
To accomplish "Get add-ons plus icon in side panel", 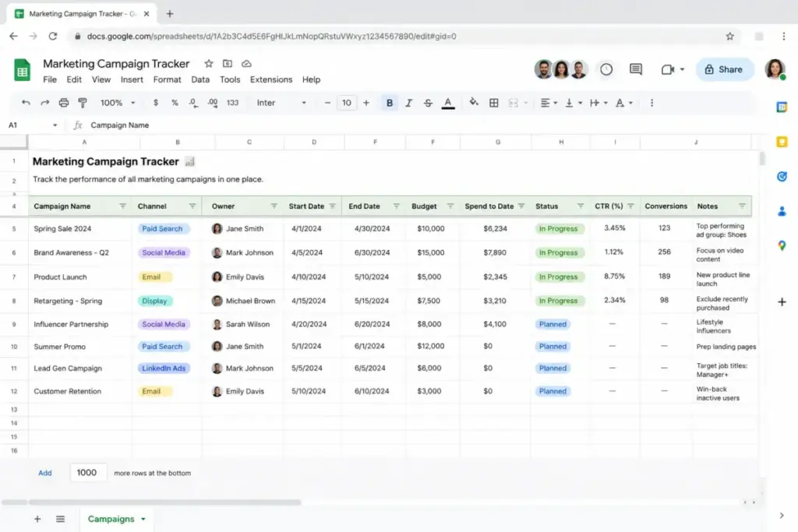I will tap(782, 301).
